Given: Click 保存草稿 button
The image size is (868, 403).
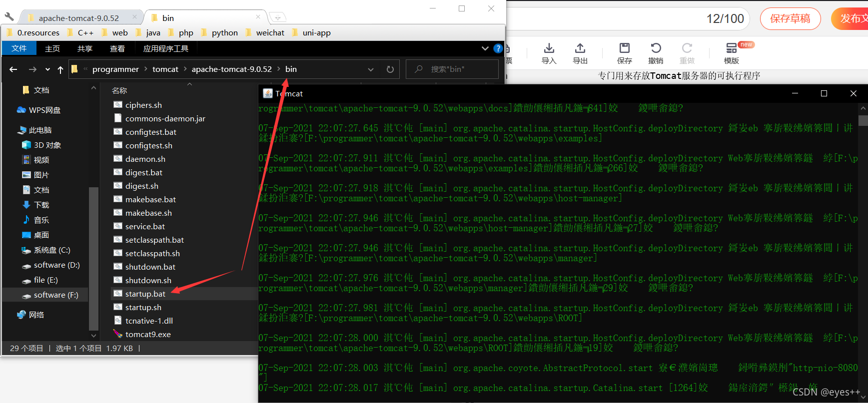Looking at the screenshot, I should tap(790, 19).
